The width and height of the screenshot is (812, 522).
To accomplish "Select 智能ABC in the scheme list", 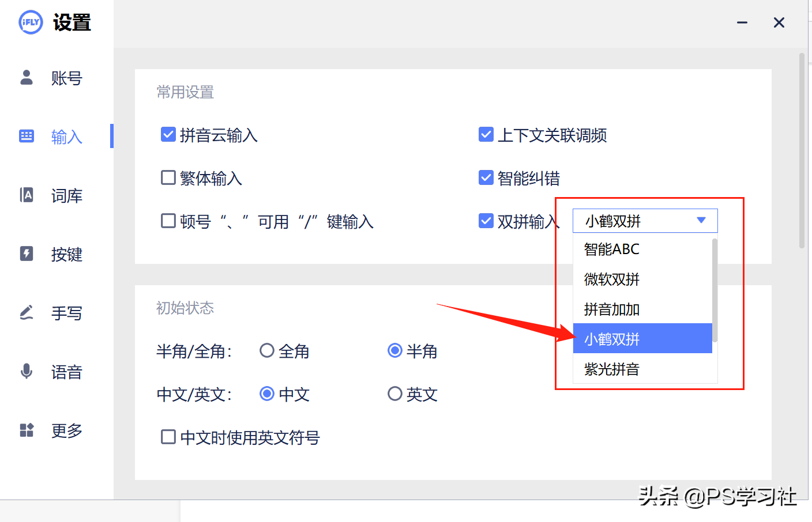I will [612, 249].
